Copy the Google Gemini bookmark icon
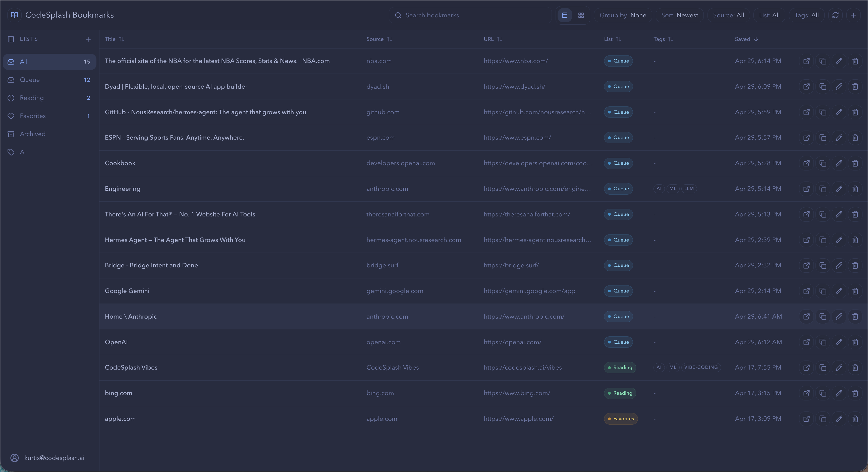The height and width of the screenshot is (472, 868). 823,291
